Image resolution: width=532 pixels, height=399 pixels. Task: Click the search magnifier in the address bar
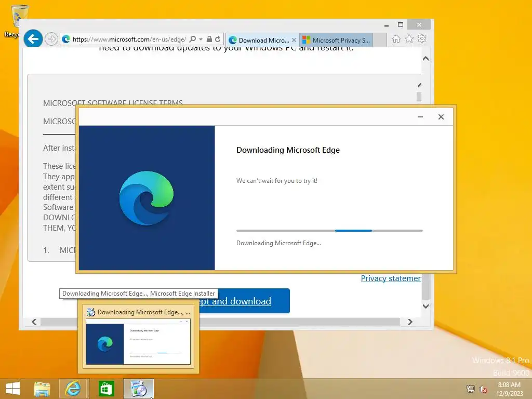pyautogui.click(x=192, y=39)
